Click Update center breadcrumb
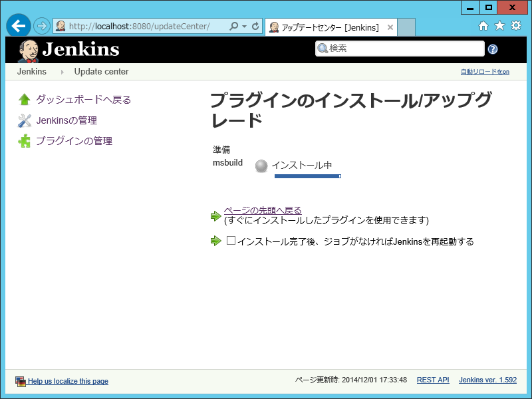The width and height of the screenshot is (532, 399). [x=101, y=72]
